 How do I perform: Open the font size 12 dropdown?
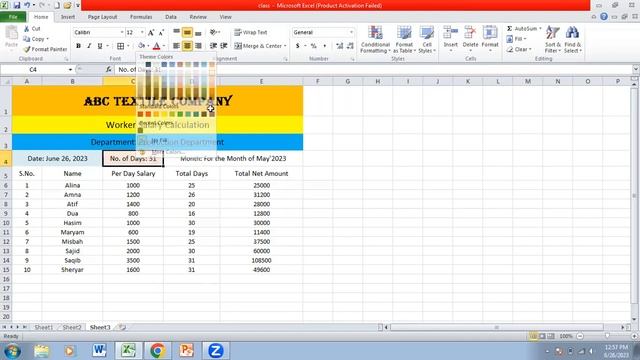tap(142, 32)
